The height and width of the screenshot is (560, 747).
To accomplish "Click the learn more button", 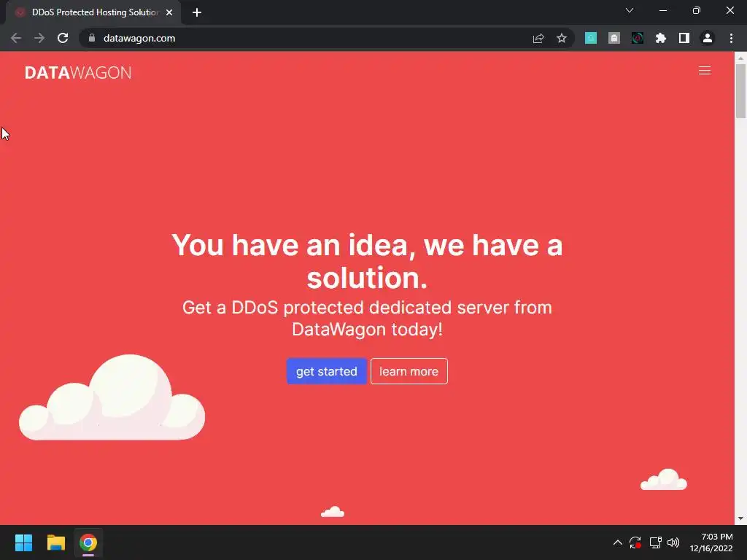I will 409,371.
